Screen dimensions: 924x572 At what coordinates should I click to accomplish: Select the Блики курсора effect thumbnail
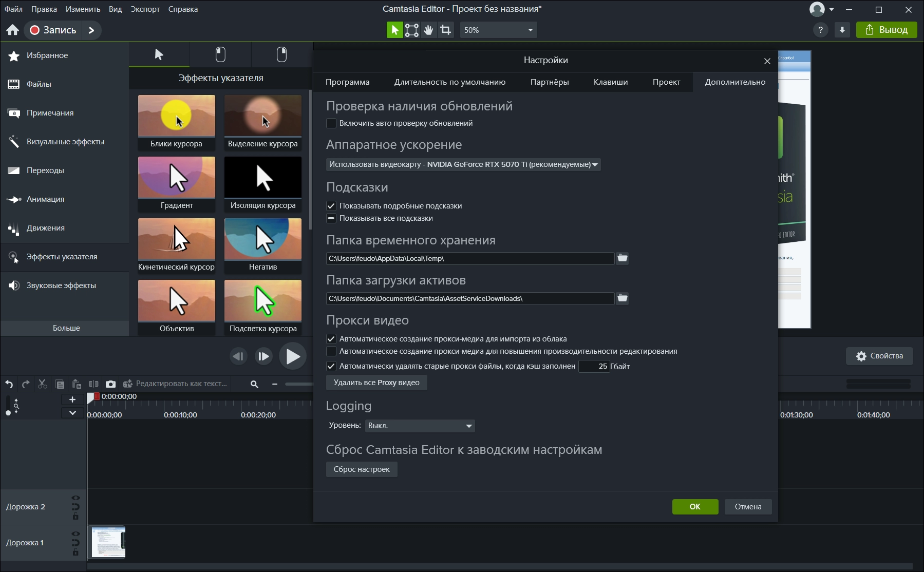tap(177, 122)
